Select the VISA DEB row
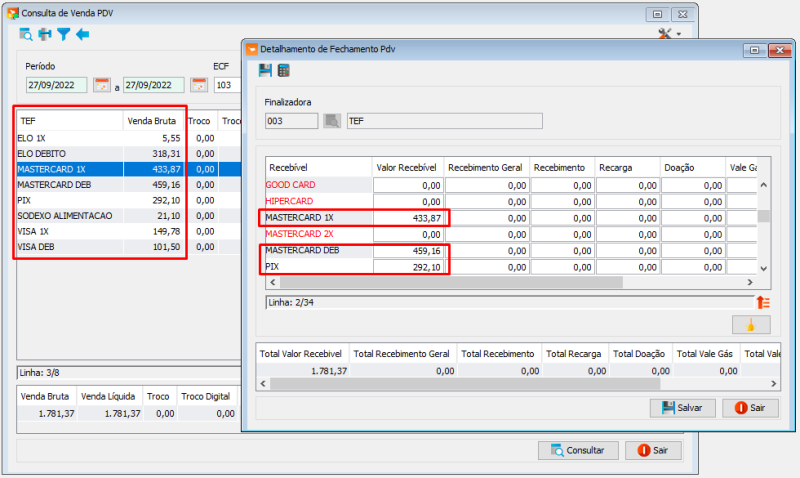 pos(129,247)
